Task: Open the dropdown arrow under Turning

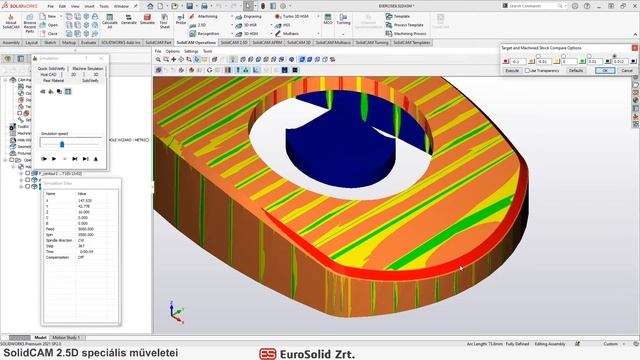Action: pyautogui.click(x=343, y=34)
